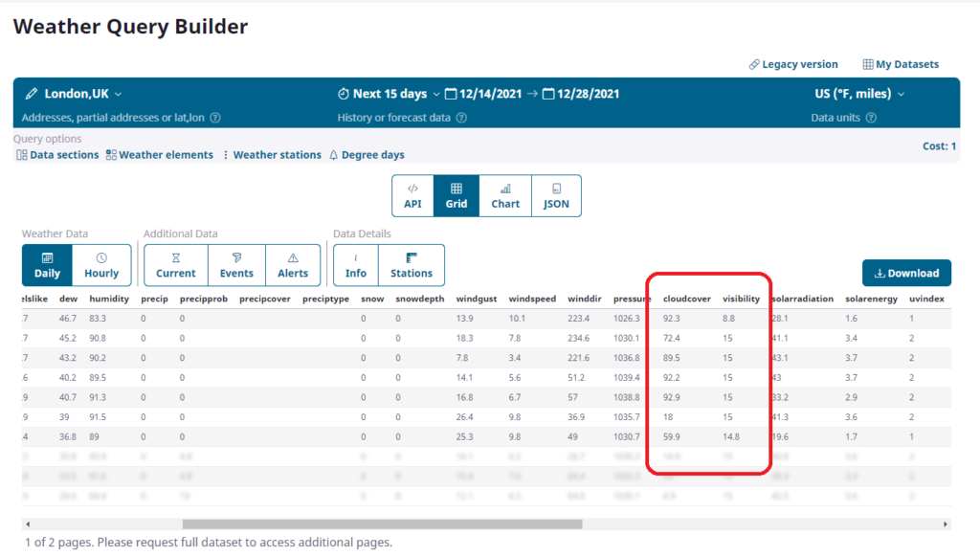Select the Daily weather data tab

point(48,265)
